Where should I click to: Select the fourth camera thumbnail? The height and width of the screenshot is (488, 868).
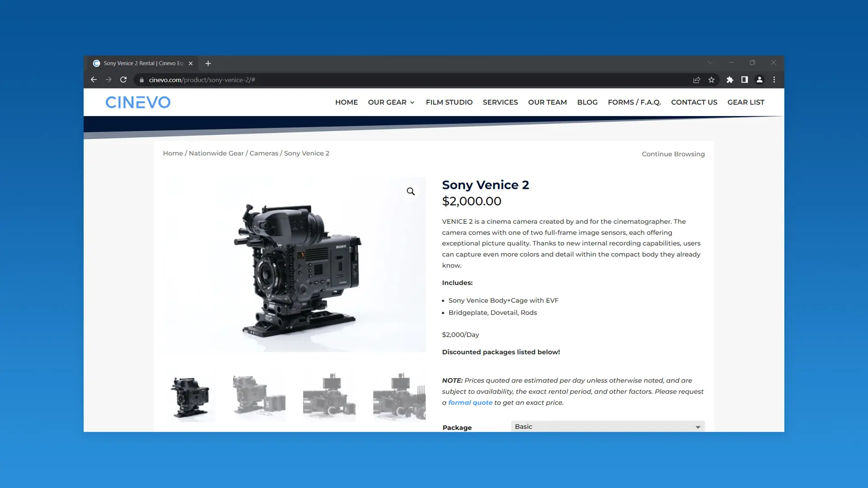pos(399,397)
